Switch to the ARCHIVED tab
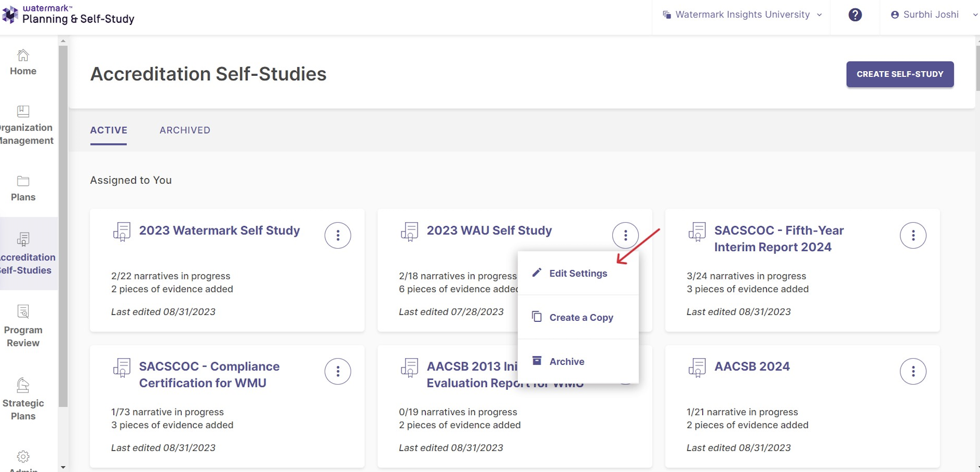The width and height of the screenshot is (980, 472). [x=185, y=130]
